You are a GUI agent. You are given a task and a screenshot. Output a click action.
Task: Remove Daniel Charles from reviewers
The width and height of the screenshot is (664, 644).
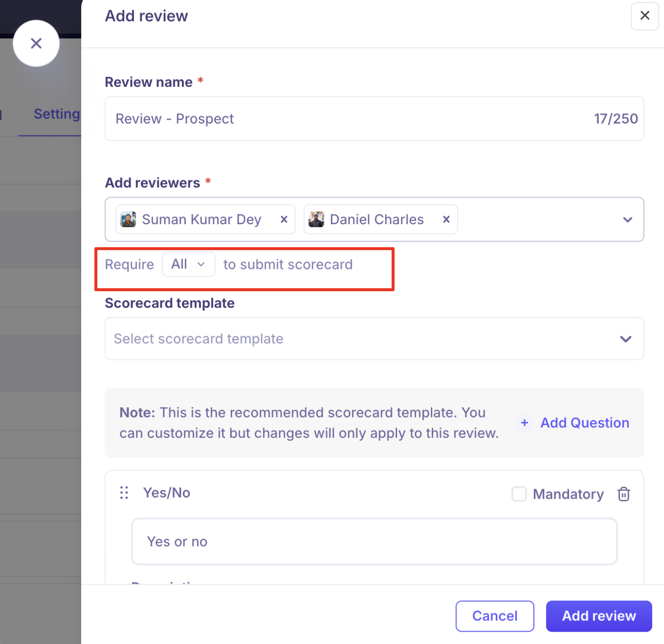(446, 219)
